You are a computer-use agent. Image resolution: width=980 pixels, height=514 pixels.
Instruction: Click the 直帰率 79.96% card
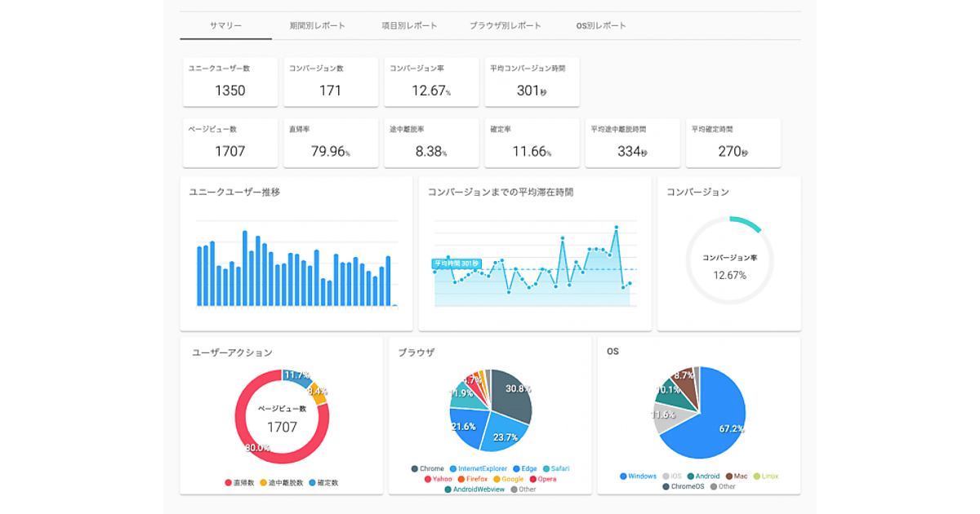click(330, 143)
